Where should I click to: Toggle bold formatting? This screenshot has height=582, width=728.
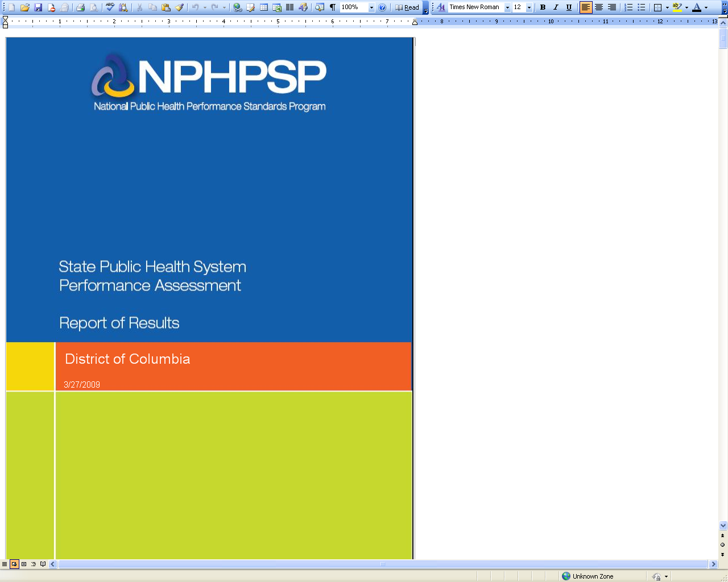pos(543,7)
